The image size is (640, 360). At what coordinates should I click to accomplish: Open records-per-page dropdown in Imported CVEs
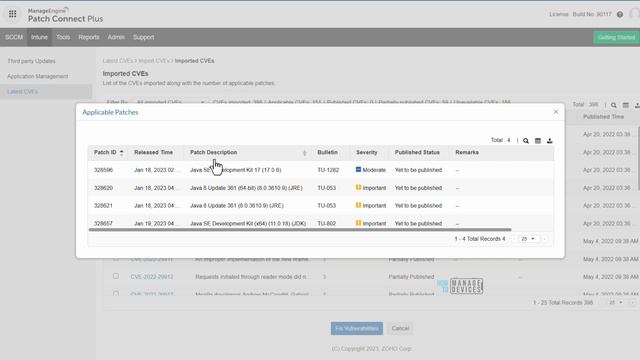(x=616, y=302)
